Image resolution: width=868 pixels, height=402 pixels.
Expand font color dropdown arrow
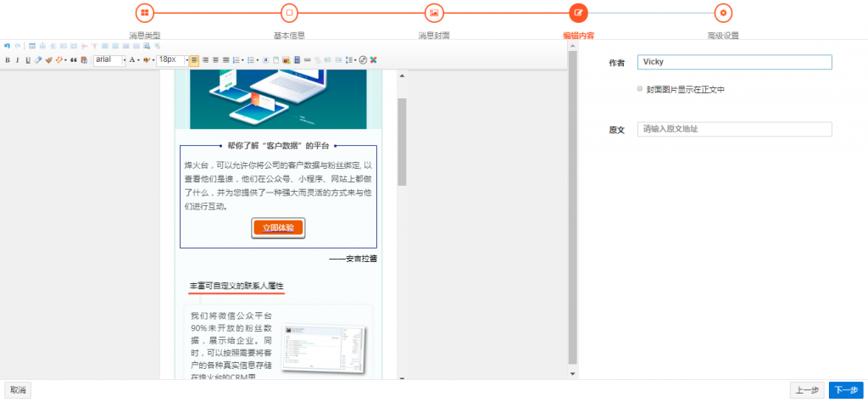(138, 60)
